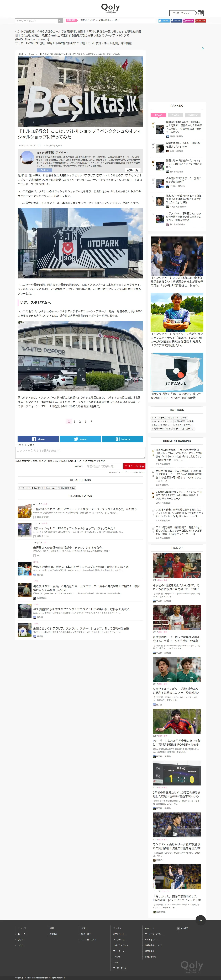Open the コラム breadcrumb link

tap(31, 54)
